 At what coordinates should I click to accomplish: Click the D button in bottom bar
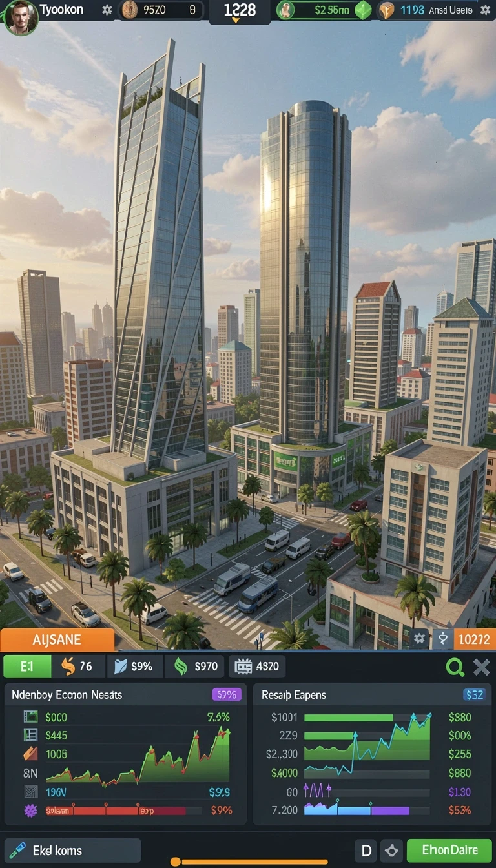(366, 850)
